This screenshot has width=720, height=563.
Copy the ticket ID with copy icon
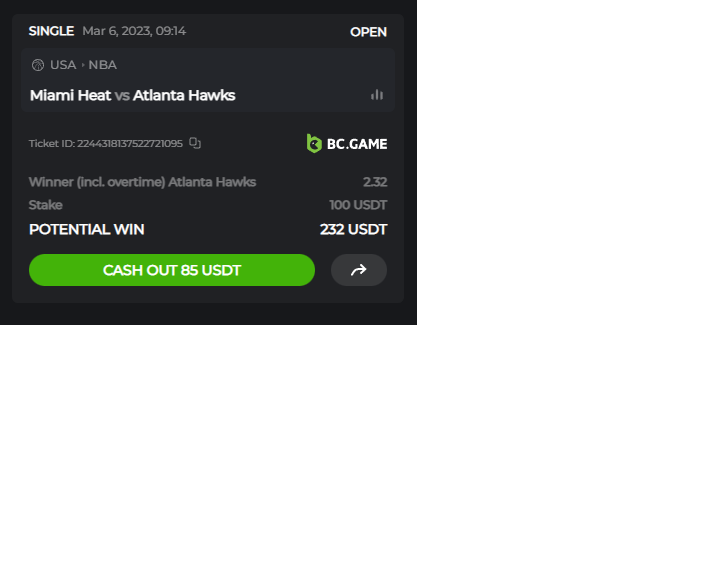(195, 143)
